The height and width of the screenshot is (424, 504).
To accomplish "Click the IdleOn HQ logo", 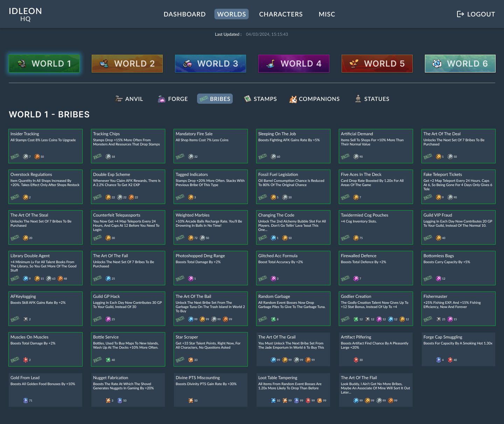I will (x=25, y=14).
